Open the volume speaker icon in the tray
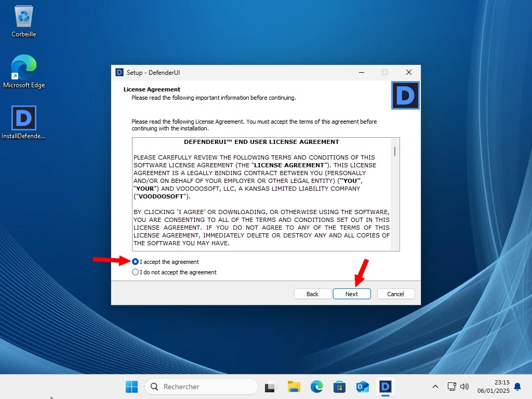The image size is (532, 399). tap(464, 387)
